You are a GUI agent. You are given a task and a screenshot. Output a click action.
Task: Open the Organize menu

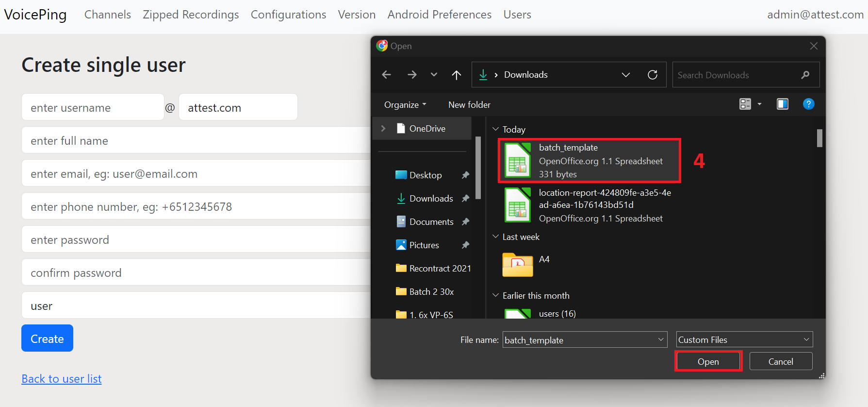point(405,105)
